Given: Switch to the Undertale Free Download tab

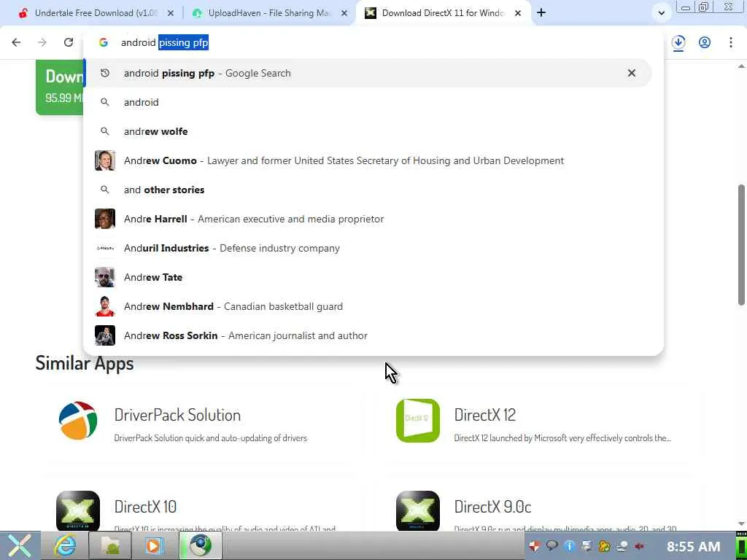Looking at the screenshot, I should coord(96,13).
